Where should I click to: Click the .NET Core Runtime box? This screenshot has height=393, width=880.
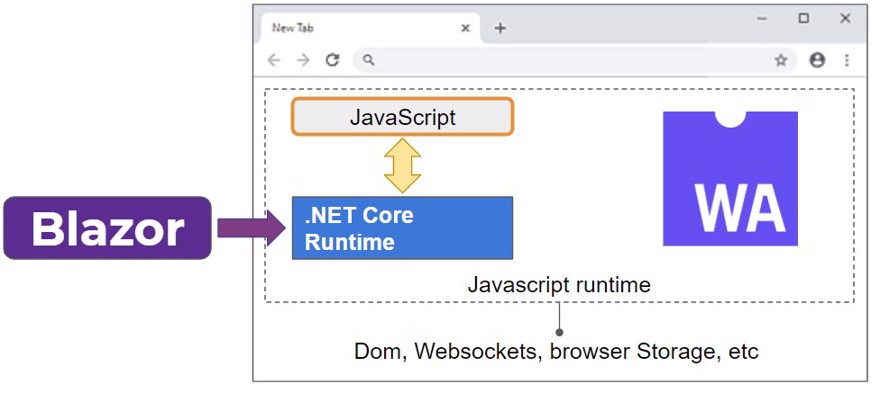point(402,228)
